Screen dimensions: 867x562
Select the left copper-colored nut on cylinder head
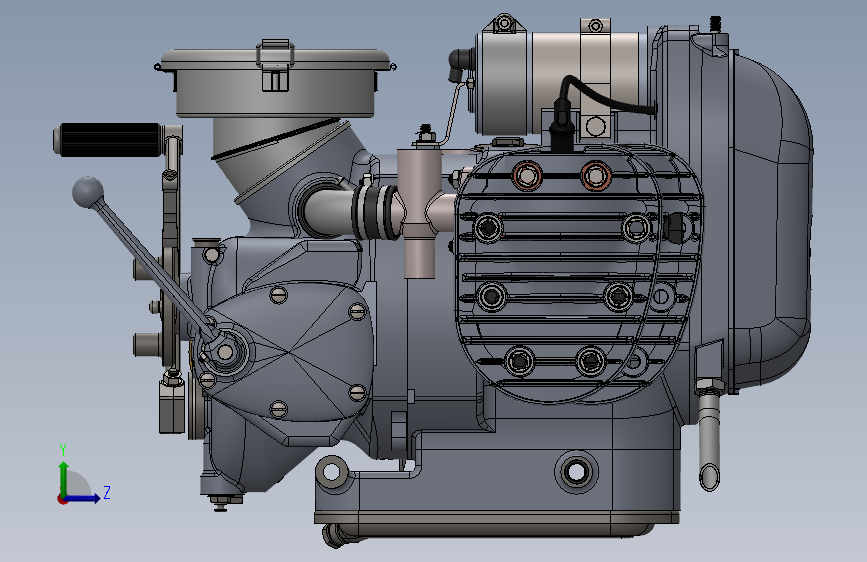point(526,176)
